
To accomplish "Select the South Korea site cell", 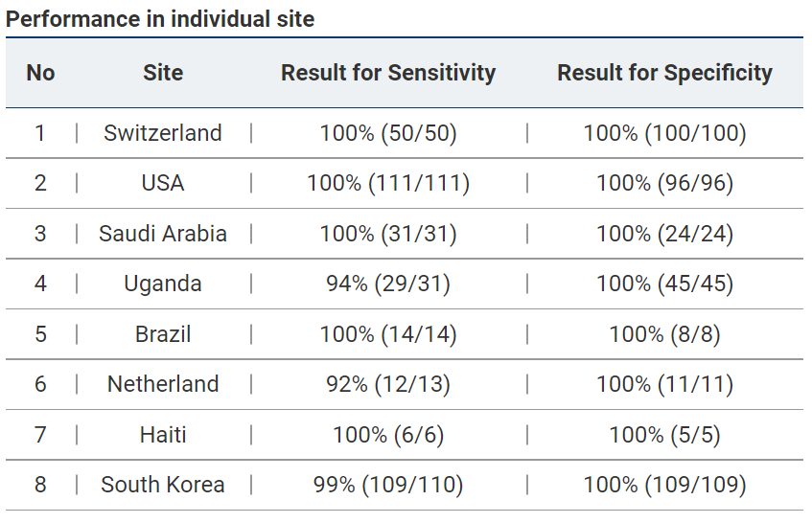I will 163,485.
